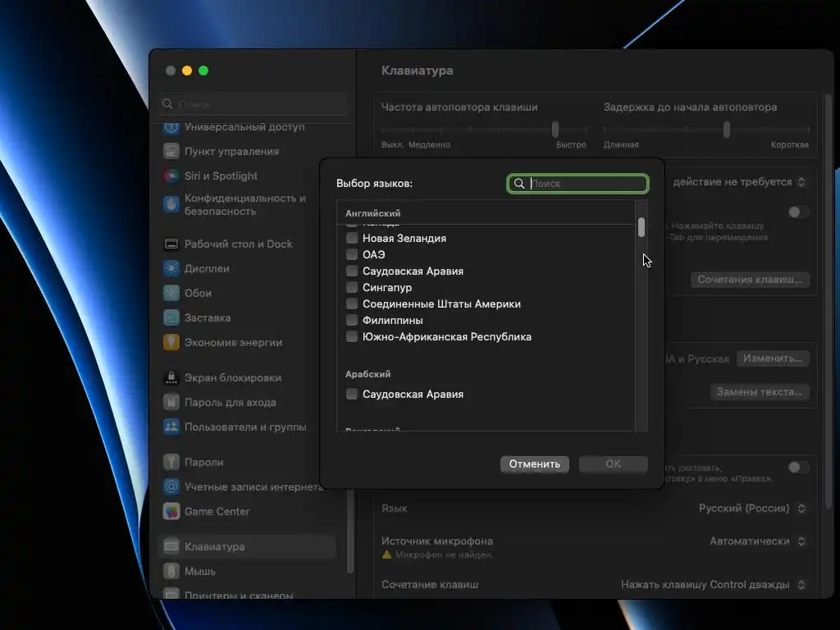Viewport: 840px width, 630px height.
Task: Check the Сингапур checkbox
Action: pyautogui.click(x=352, y=288)
